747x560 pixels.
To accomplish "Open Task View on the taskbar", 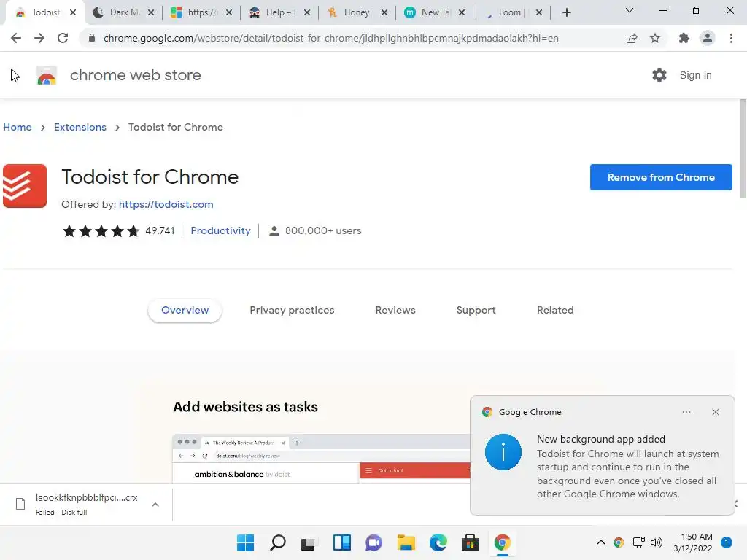I will (x=309, y=542).
